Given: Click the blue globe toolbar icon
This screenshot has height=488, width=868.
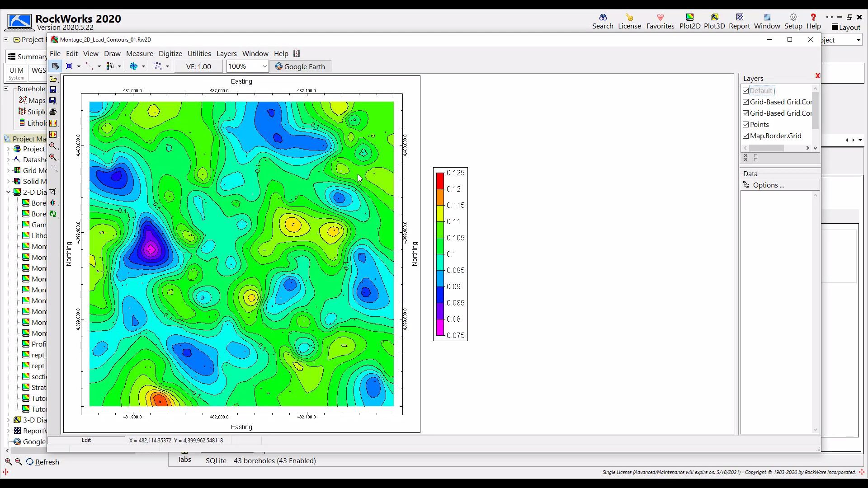Looking at the screenshot, I should click(134, 66).
